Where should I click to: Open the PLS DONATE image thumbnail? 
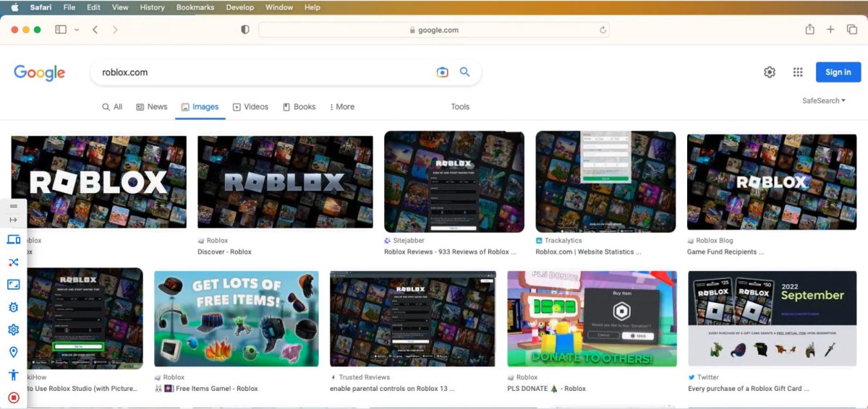click(x=592, y=319)
